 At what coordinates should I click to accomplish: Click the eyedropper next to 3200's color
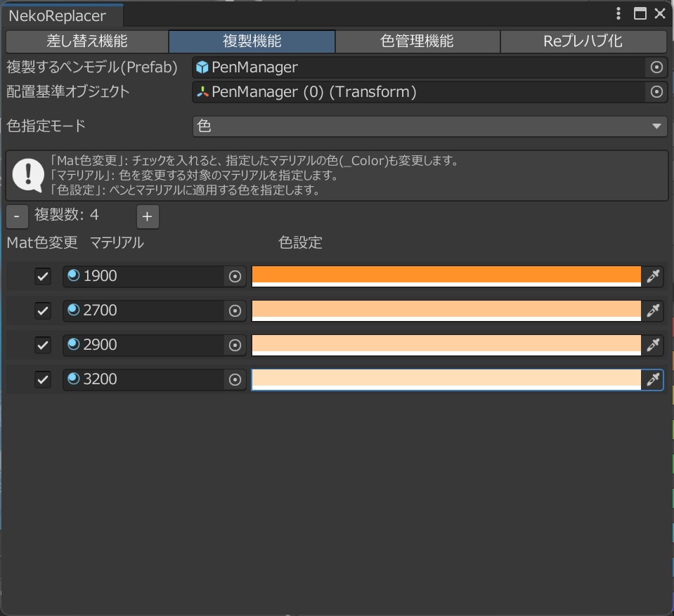[x=652, y=379]
